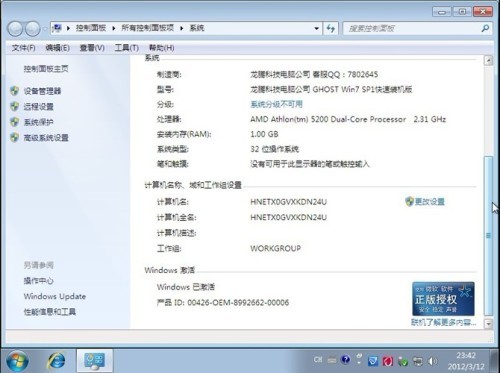Screen dimensions: 500x373
Task: Click 更改设置 change settings link
Action: (x=429, y=201)
